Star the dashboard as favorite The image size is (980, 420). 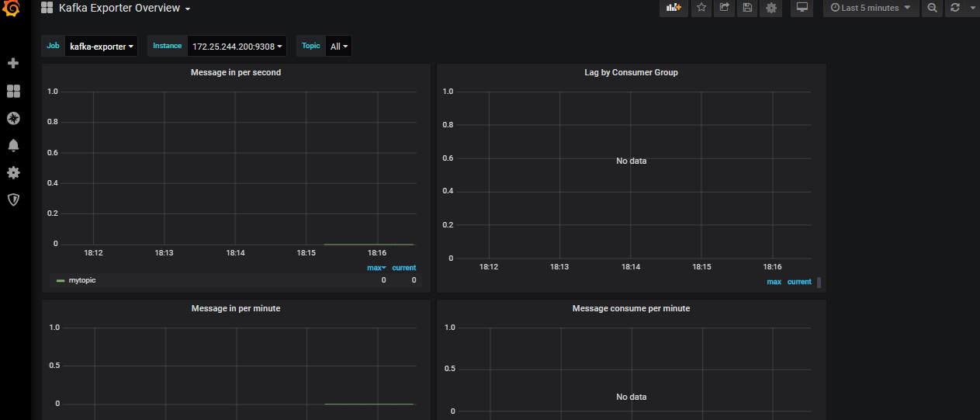click(701, 8)
